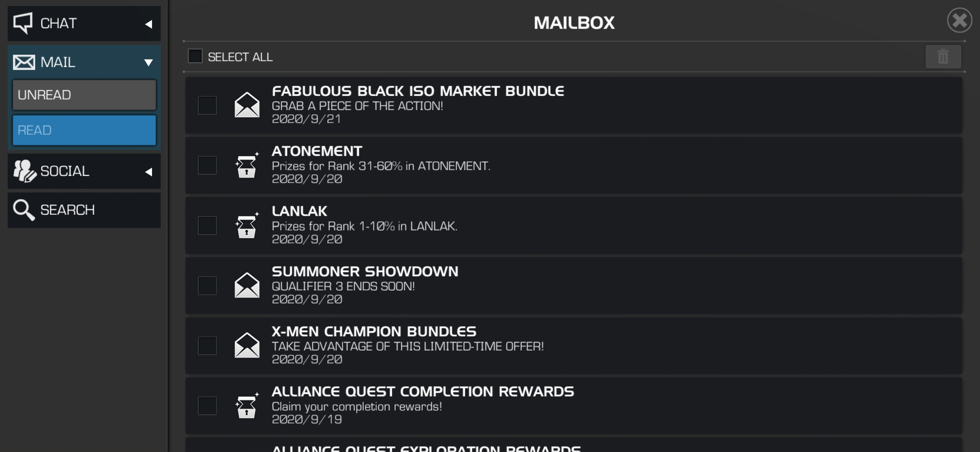Click the magnifying glass Search icon
980x452 pixels.
coord(24,210)
